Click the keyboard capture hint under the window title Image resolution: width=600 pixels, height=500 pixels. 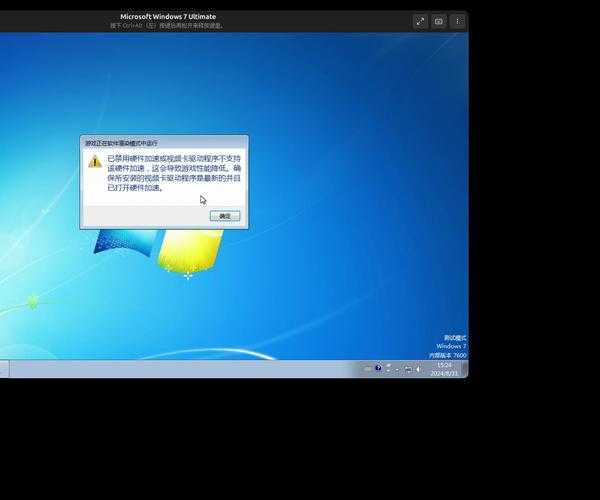pyautogui.click(x=168, y=26)
